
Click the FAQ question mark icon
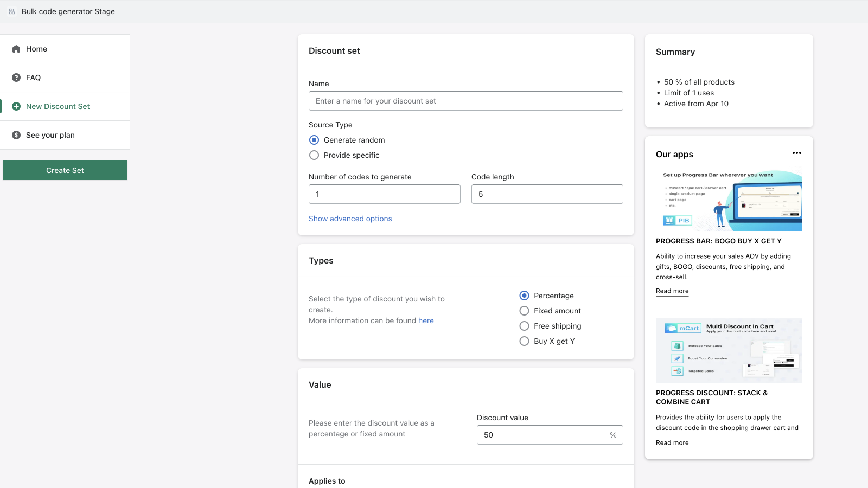tap(16, 78)
